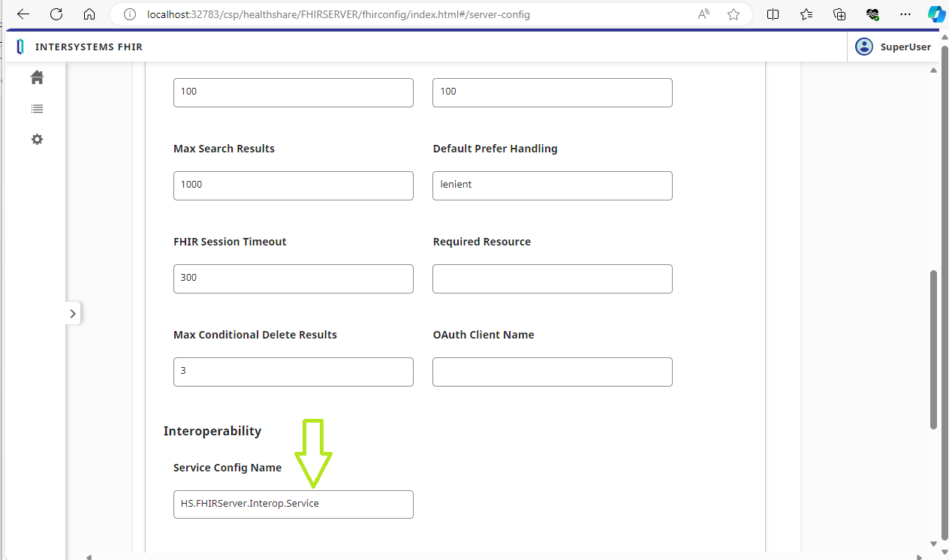Expand the collapsed sidebar chevron

click(x=73, y=314)
